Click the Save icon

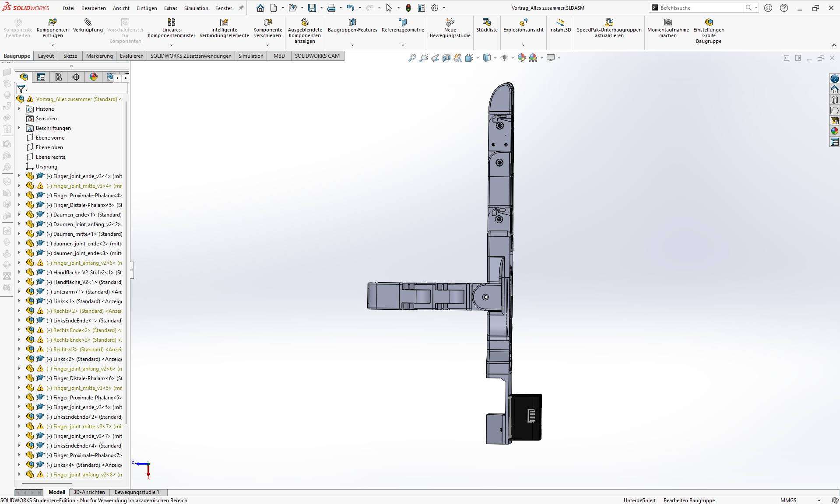(312, 8)
